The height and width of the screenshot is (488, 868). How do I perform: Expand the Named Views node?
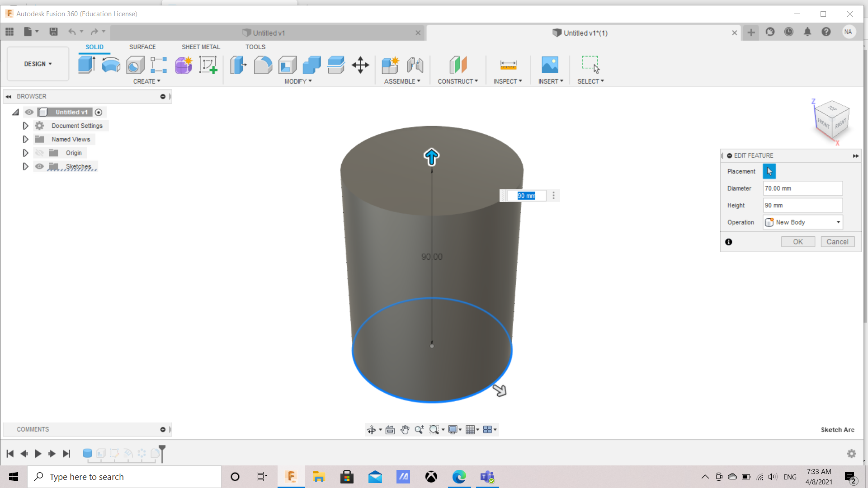point(25,139)
